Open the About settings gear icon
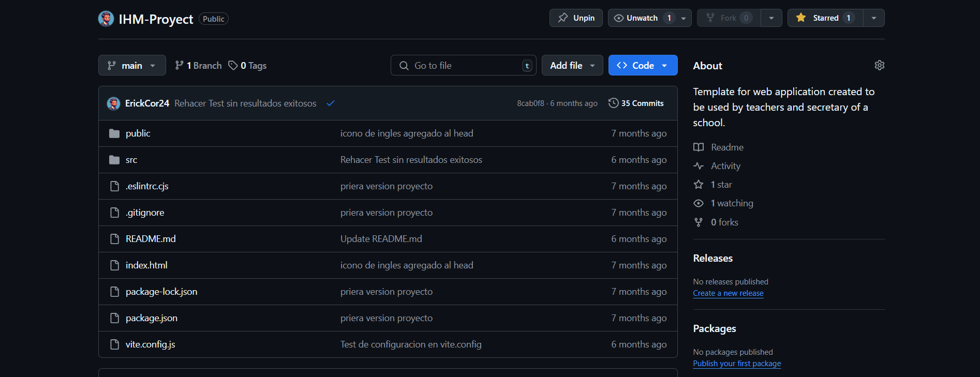This screenshot has width=980, height=377. [880, 65]
